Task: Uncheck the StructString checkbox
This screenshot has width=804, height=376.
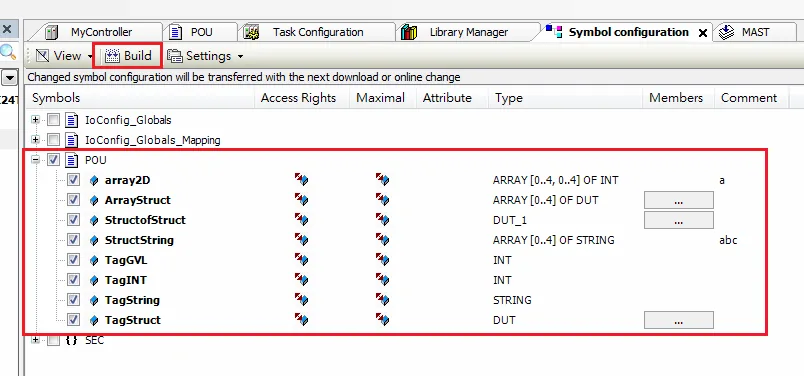Action: click(x=73, y=240)
